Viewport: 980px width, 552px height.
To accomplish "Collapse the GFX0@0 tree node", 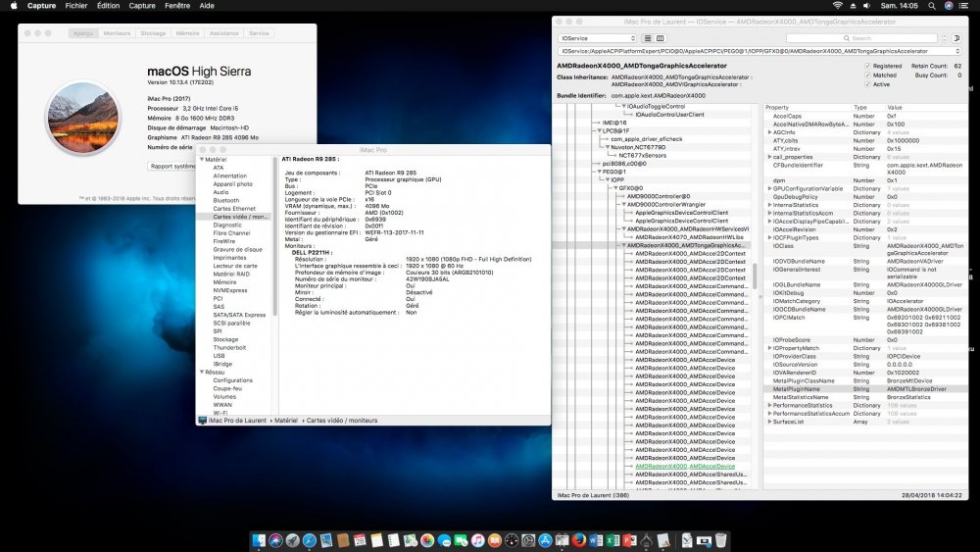I will tap(615, 188).
